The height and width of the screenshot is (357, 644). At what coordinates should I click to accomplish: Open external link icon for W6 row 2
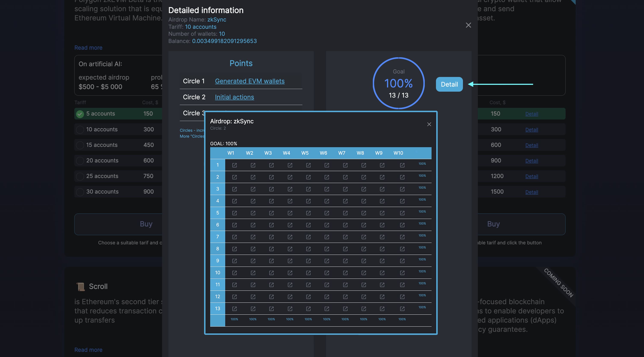[x=326, y=177]
